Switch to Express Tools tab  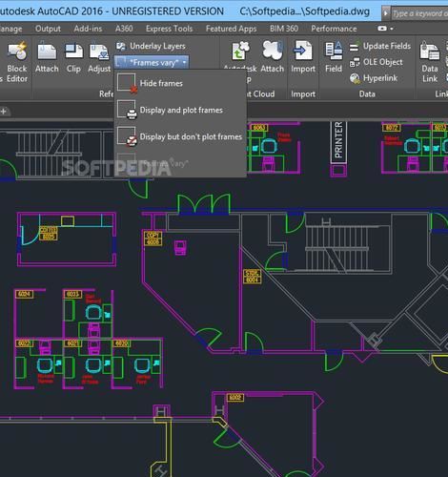coord(169,29)
